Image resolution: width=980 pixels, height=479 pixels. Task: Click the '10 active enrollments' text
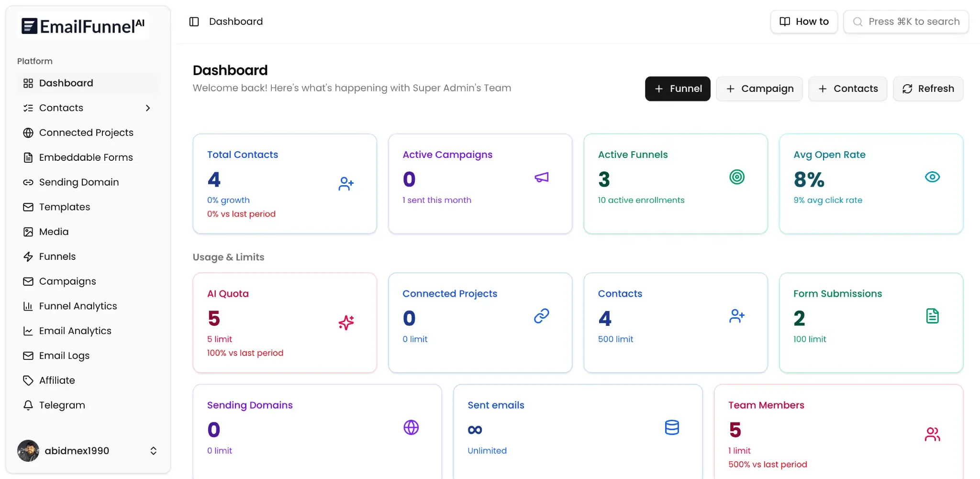point(641,200)
